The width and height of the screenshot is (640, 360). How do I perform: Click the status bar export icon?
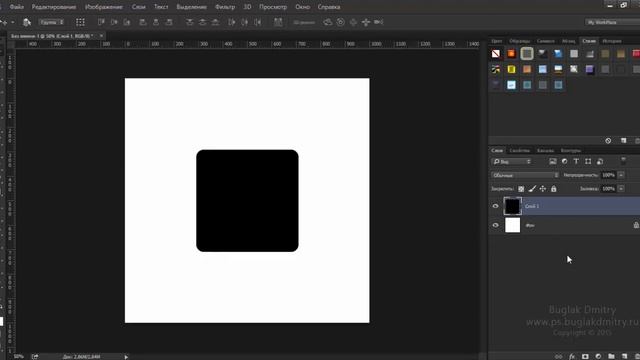click(35, 357)
